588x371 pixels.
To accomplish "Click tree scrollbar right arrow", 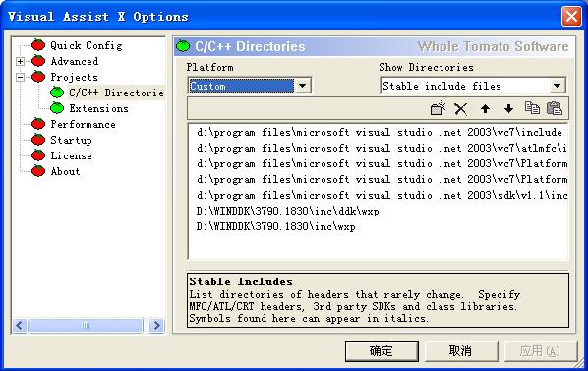I will 156,325.
